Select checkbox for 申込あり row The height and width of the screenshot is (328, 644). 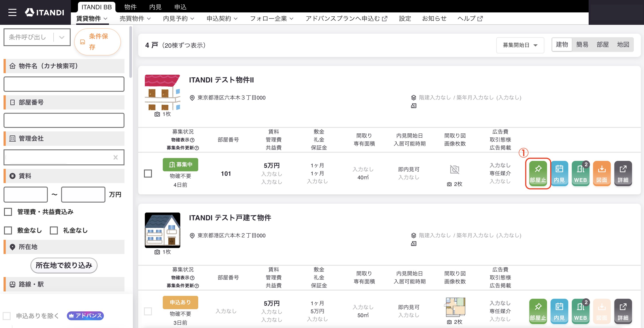click(x=148, y=311)
